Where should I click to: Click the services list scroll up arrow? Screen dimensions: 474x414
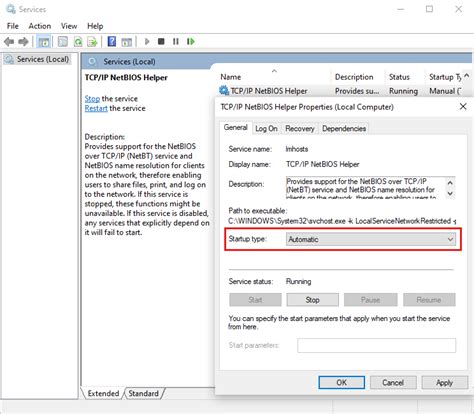tap(467, 76)
